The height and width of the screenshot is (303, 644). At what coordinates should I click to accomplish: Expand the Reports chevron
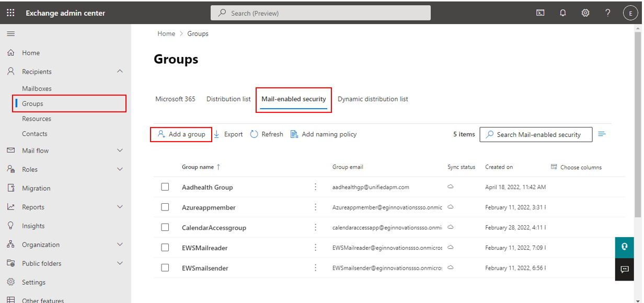[x=120, y=207]
